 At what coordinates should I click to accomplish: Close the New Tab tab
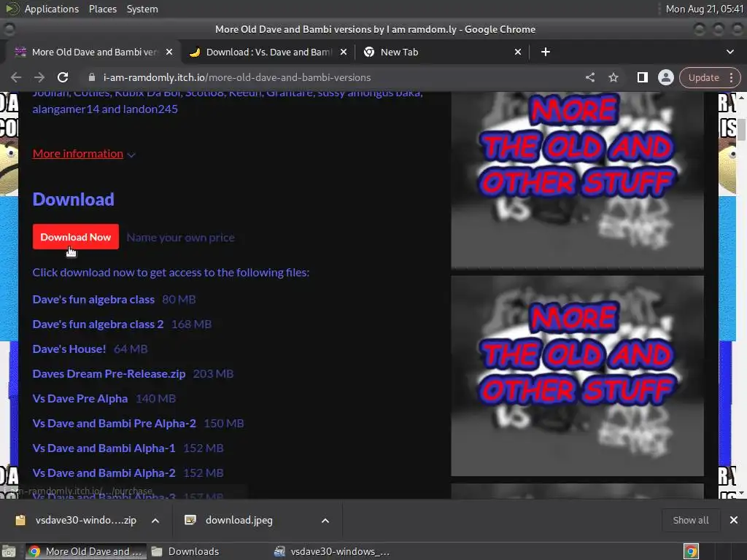[518, 52]
